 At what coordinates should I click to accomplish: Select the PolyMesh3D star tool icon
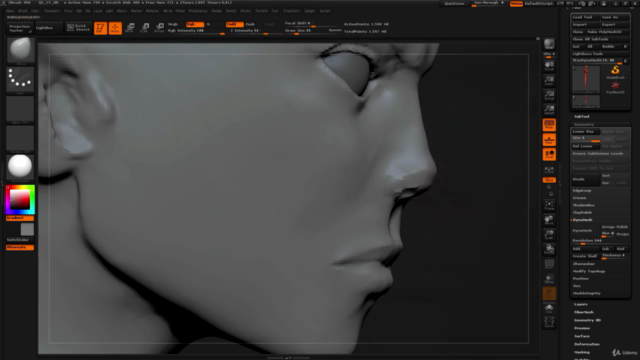(615, 87)
